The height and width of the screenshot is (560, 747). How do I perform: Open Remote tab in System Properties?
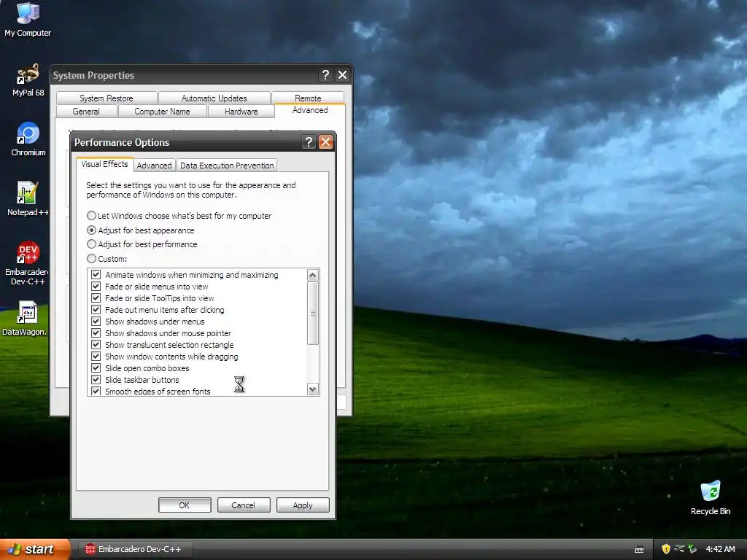[x=308, y=98]
